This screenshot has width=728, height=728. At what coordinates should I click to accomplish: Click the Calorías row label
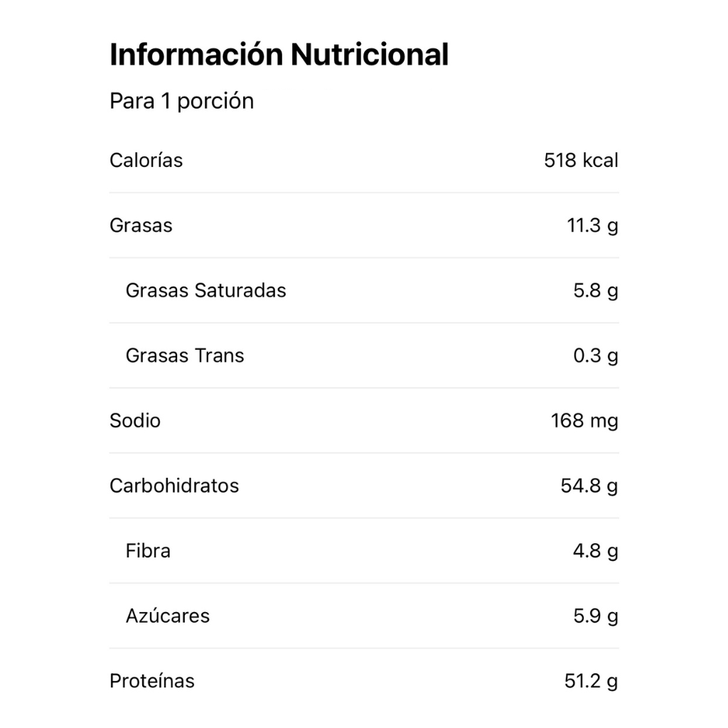[146, 160]
